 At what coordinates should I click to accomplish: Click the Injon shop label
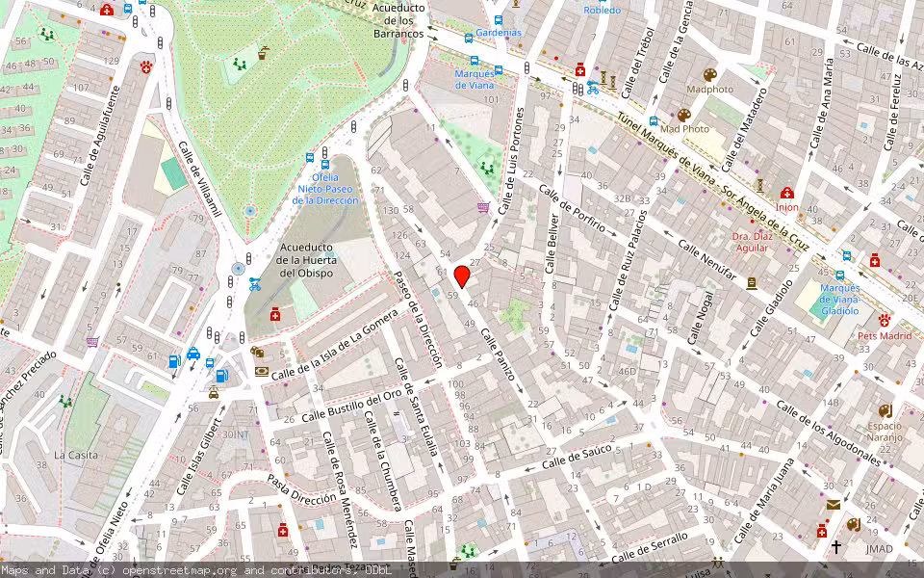[x=787, y=207]
